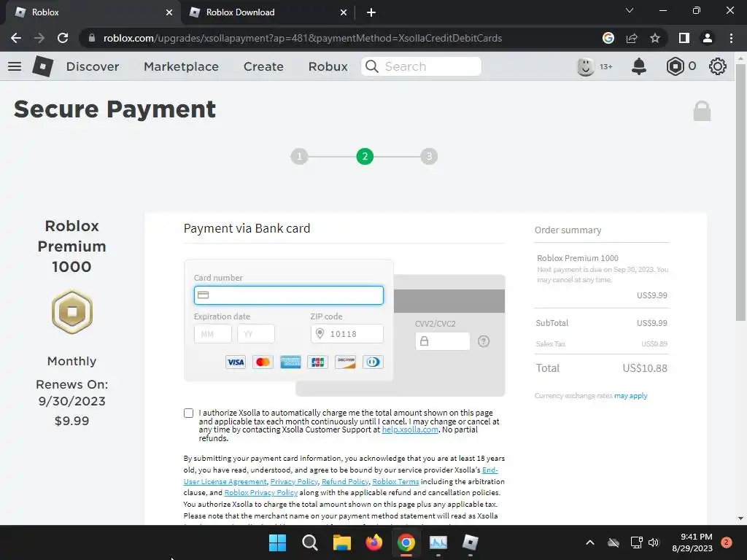Click the gray padlock secure icon
The width and height of the screenshot is (747, 560).
702,111
